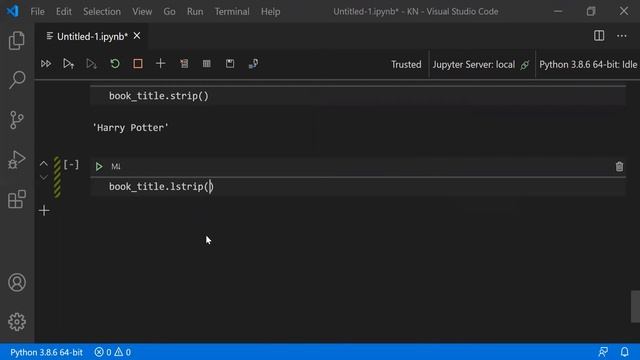Open the Edit menu
Screen dimensions: 640x360
[64, 11]
